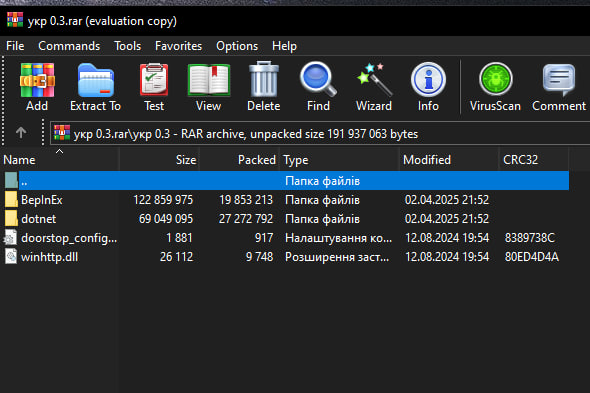Click winhttp.dll modified date 12.08.2024 19:54
Image resolution: width=590 pixels, height=393 pixels.
coord(447,257)
